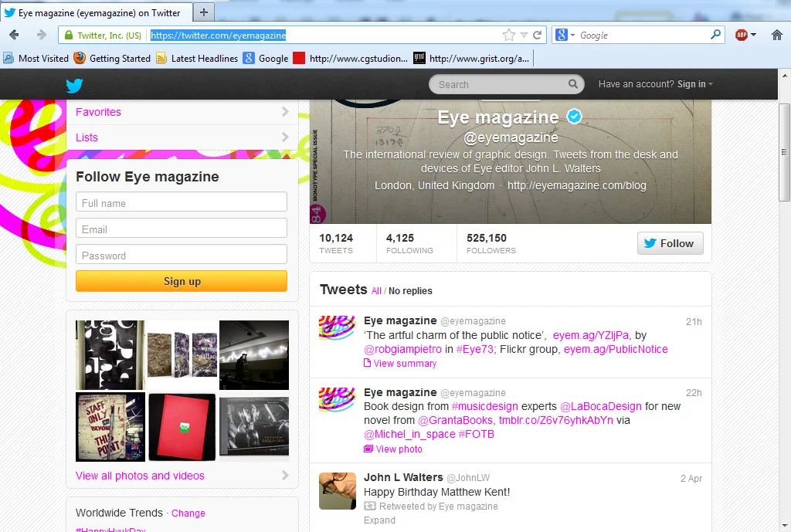Open red book photo thumbnail
The height and width of the screenshot is (532, 791).
click(182, 427)
